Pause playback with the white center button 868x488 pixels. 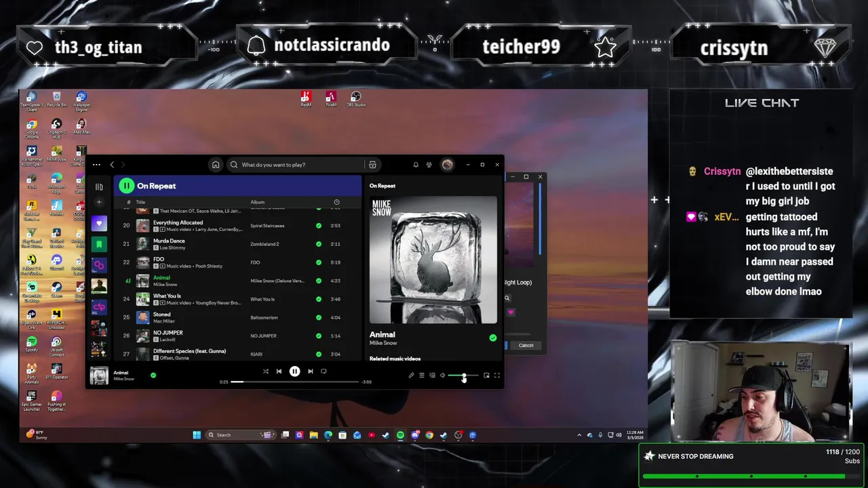[294, 371]
